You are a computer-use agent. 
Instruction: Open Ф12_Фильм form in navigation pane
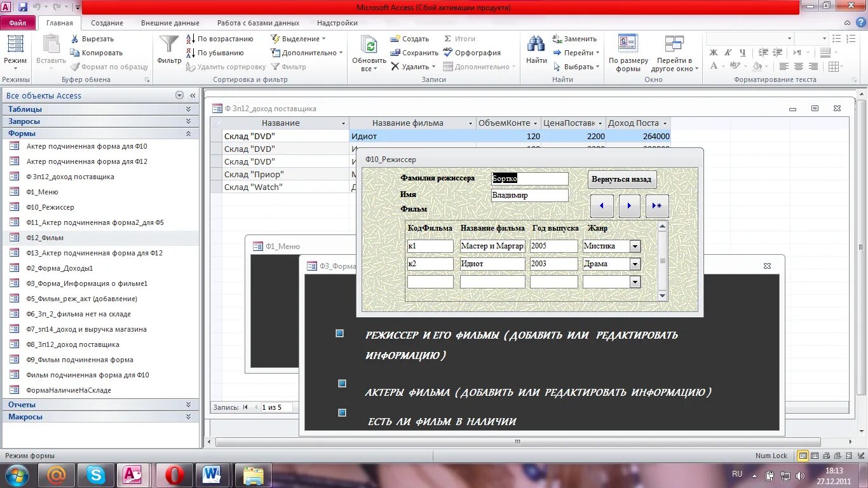[x=44, y=238]
